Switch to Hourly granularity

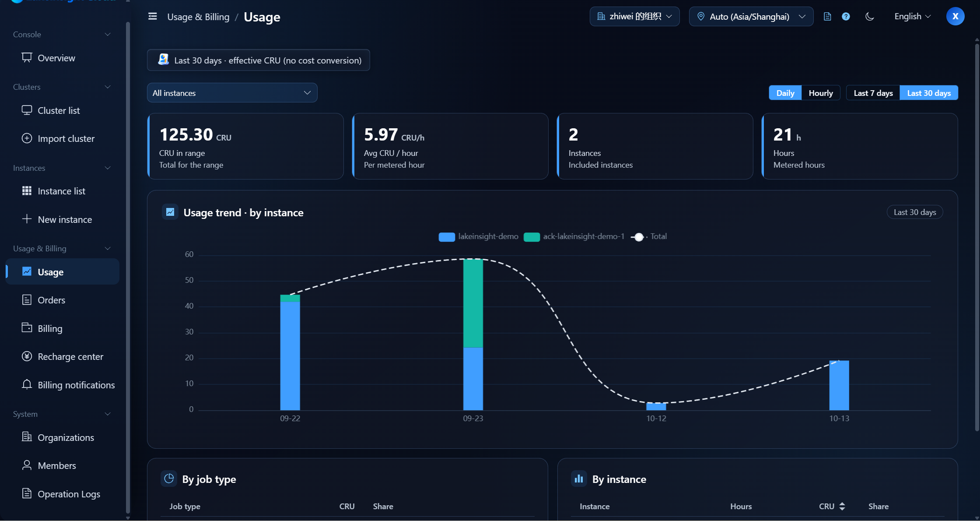pos(821,93)
